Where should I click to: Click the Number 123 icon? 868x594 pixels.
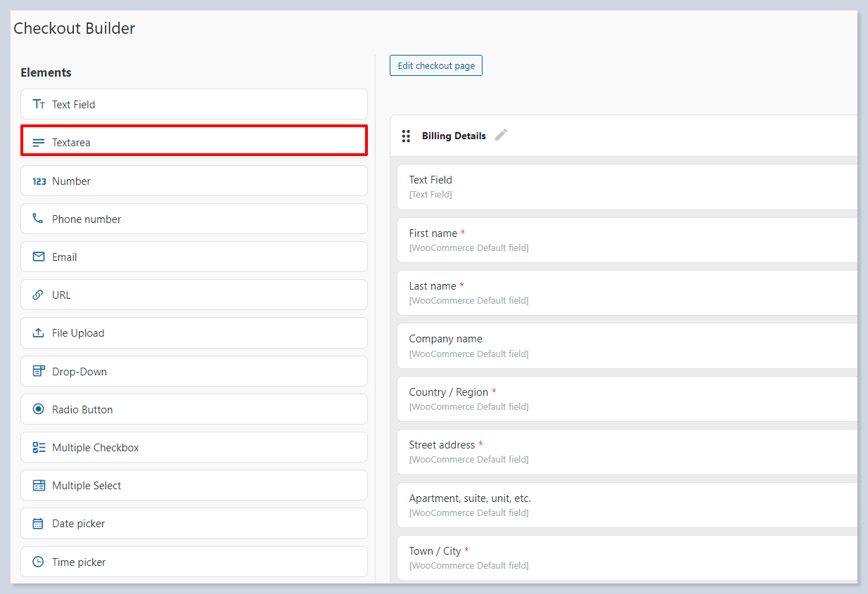(x=39, y=181)
